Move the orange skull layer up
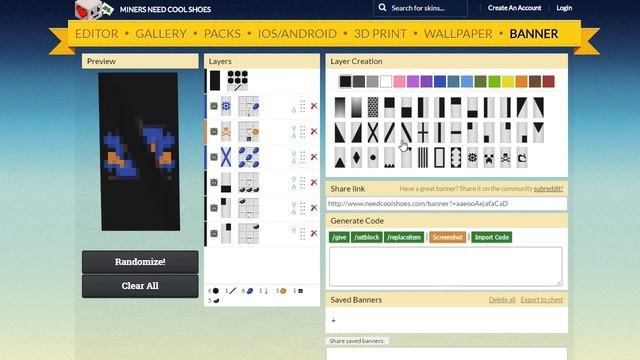The image size is (640, 360). point(294,129)
